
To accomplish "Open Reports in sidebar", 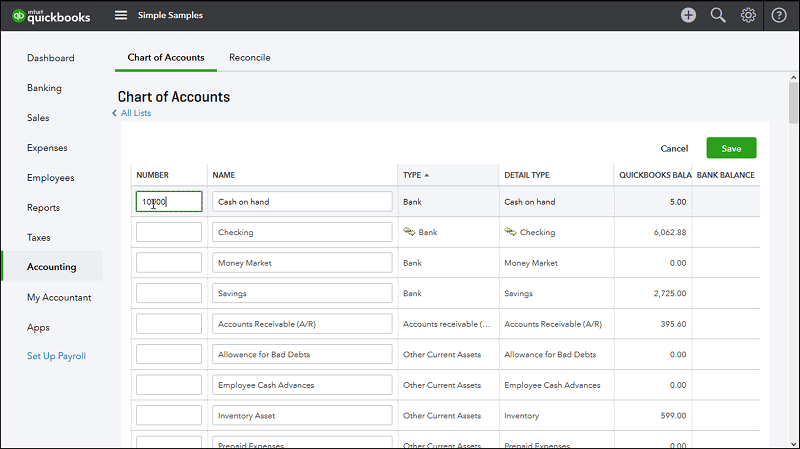I will pyautogui.click(x=43, y=208).
